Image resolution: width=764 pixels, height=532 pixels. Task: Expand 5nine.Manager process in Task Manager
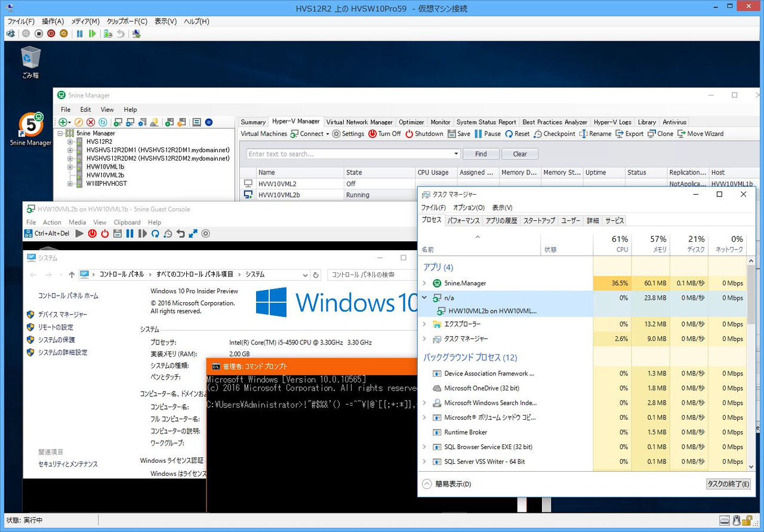424,283
